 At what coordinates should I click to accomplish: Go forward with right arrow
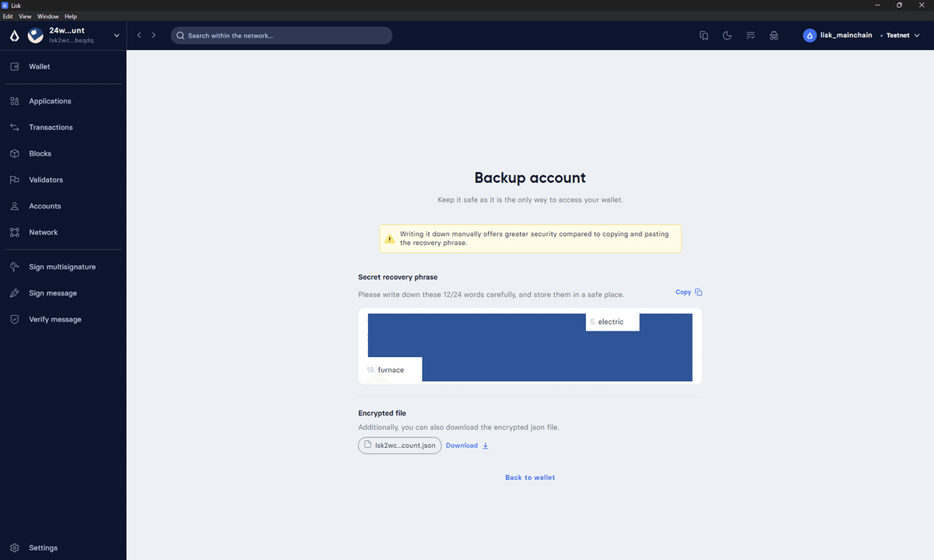(x=153, y=35)
